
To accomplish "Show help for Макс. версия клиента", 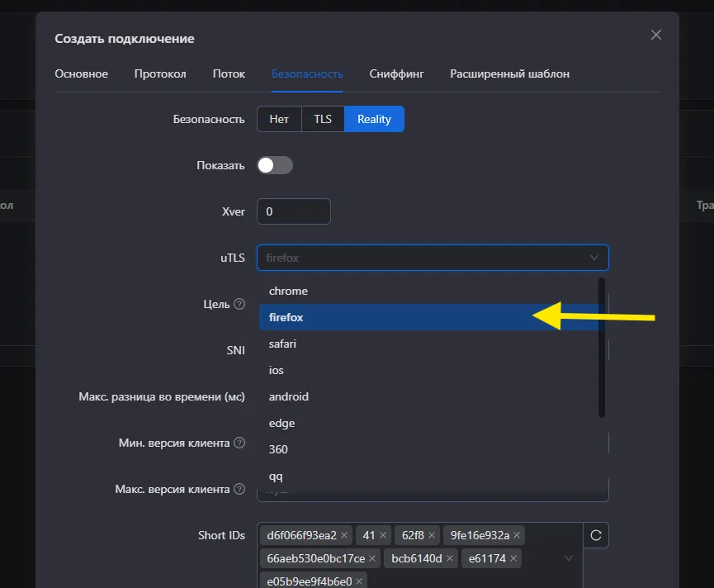I will coord(239,489).
